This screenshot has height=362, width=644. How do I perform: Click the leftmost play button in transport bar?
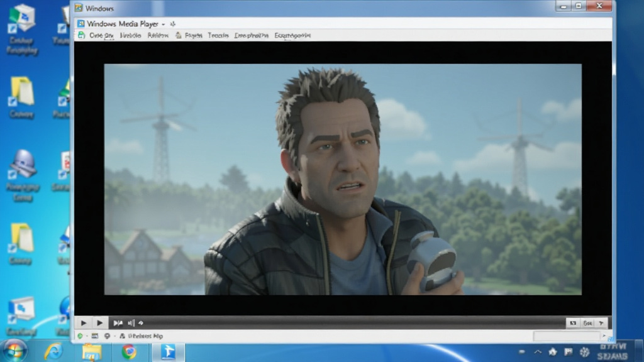click(x=84, y=323)
